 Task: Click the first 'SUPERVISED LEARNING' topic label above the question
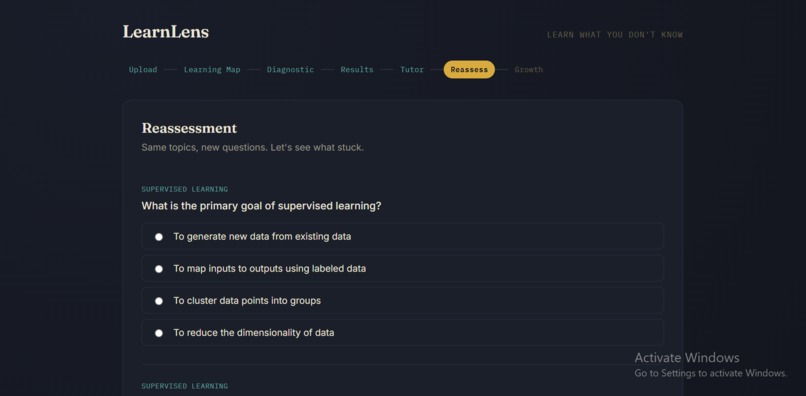point(185,189)
